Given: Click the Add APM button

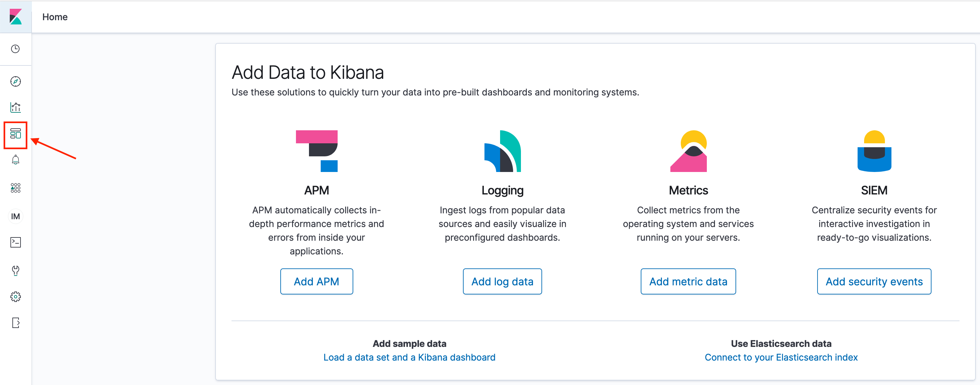Looking at the screenshot, I should tap(316, 281).
